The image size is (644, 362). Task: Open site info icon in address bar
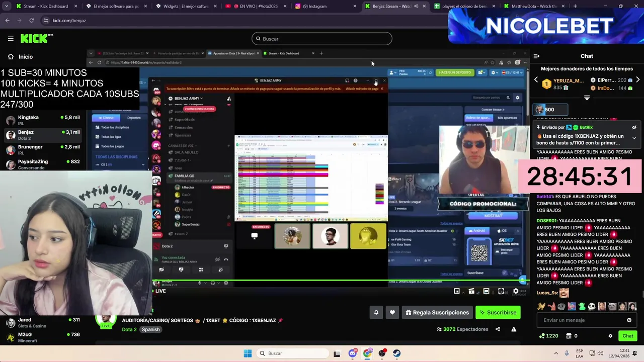(x=46, y=21)
